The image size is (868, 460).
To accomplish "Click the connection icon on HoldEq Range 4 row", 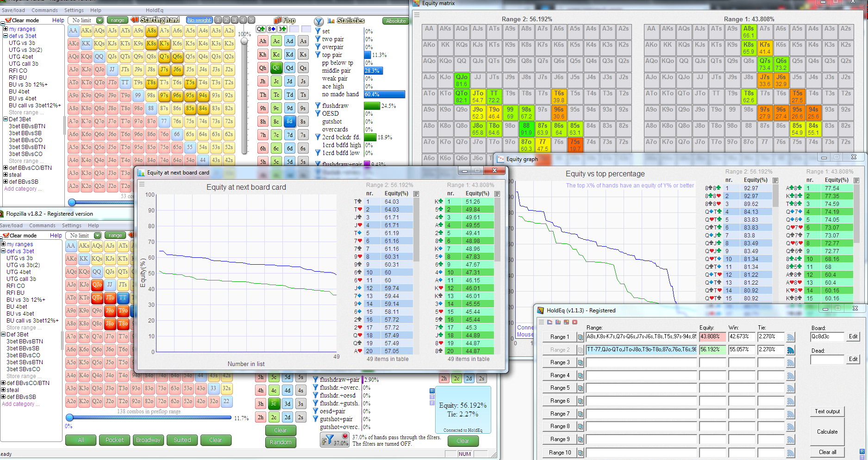I will (x=791, y=375).
